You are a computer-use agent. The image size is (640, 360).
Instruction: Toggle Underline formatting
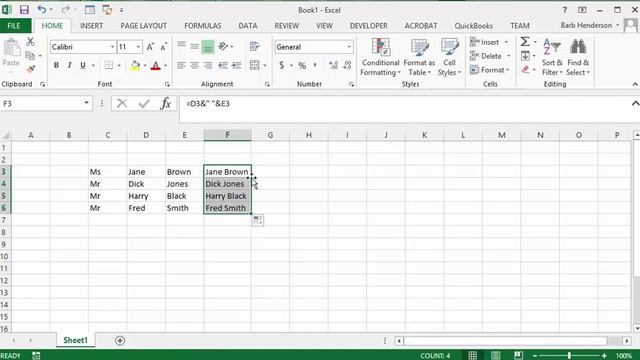click(x=83, y=65)
